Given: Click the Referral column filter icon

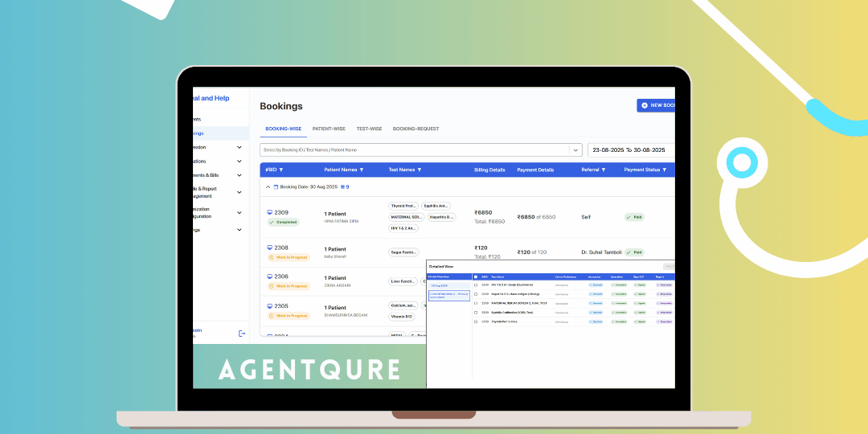Looking at the screenshot, I should [604, 170].
